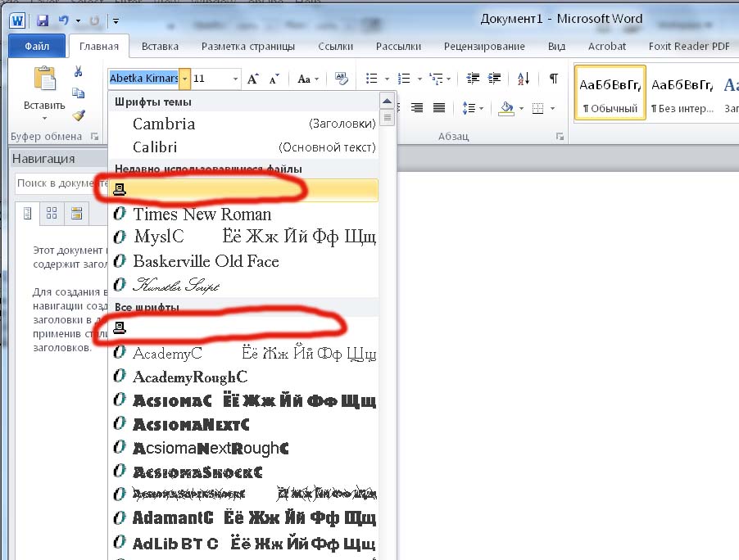
Task: Click the Поиск в документе search field
Action: coord(61,183)
